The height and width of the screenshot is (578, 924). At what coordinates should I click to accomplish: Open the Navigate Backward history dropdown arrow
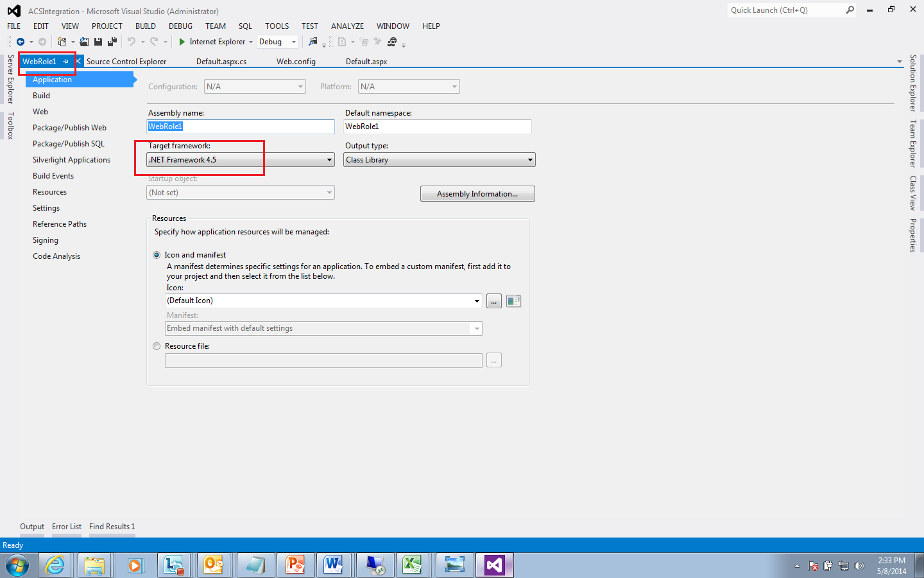coord(31,42)
